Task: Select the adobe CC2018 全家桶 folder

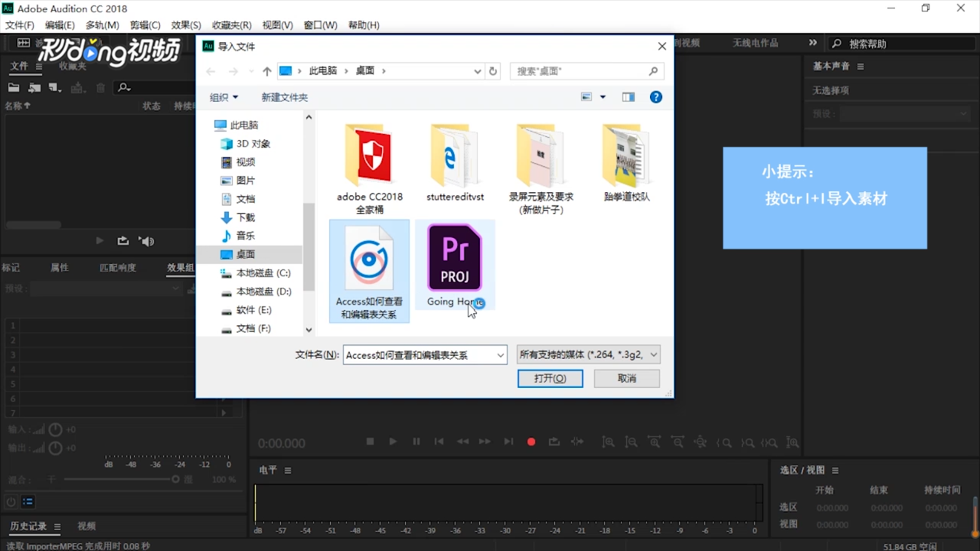Action: coord(370,169)
